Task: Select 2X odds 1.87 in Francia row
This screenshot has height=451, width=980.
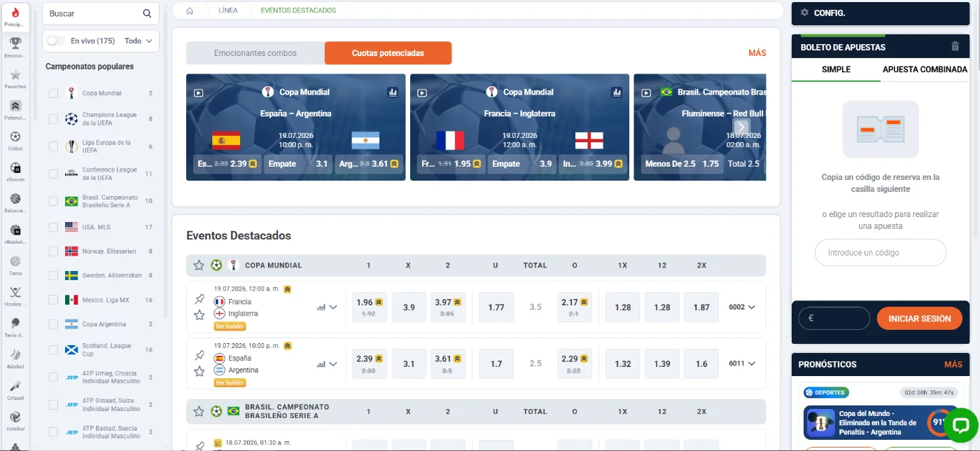Action: point(701,307)
